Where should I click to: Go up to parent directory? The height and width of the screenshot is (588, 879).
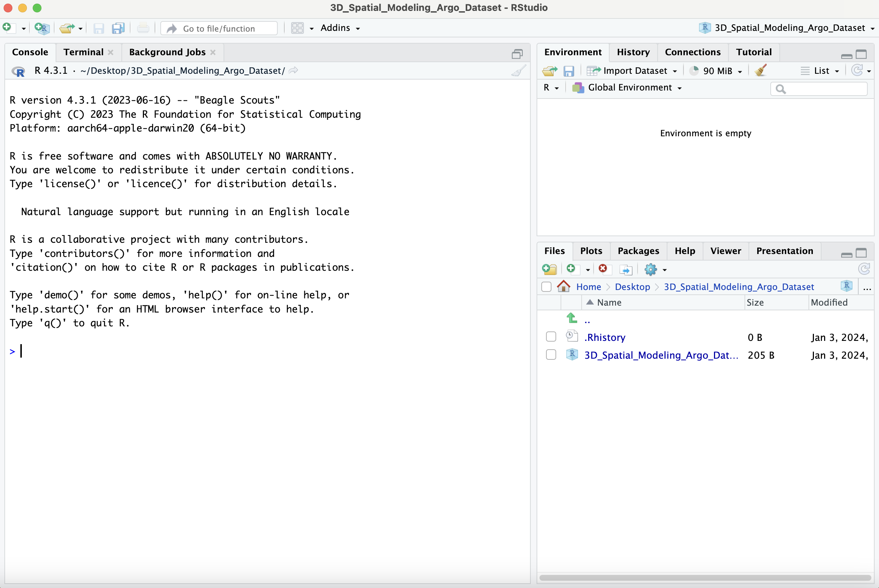point(572,318)
